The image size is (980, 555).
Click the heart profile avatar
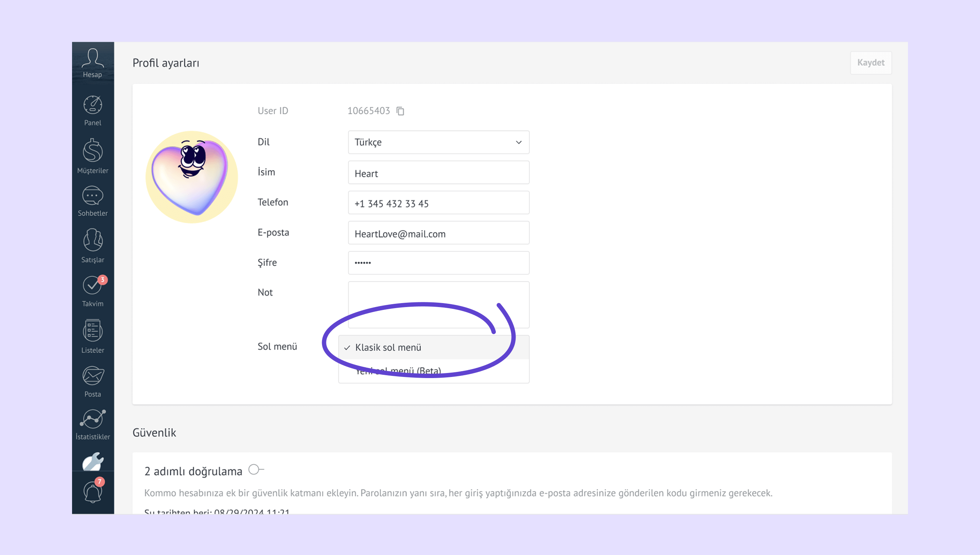pyautogui.click(x=192, y=177)
